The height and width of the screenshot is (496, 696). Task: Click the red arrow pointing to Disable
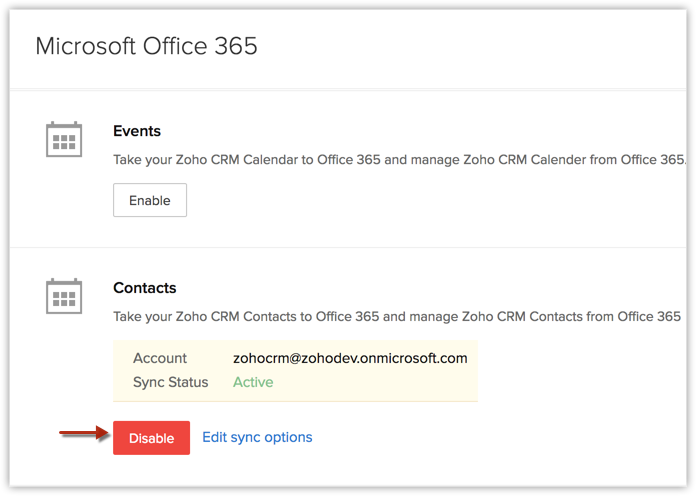[83, 434]
